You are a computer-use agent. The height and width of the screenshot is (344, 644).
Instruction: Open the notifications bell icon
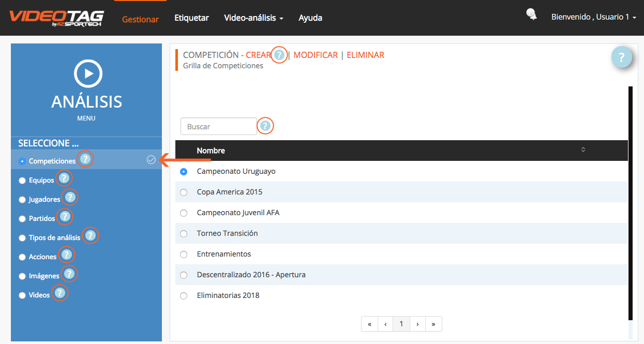(x=531, y=14)
